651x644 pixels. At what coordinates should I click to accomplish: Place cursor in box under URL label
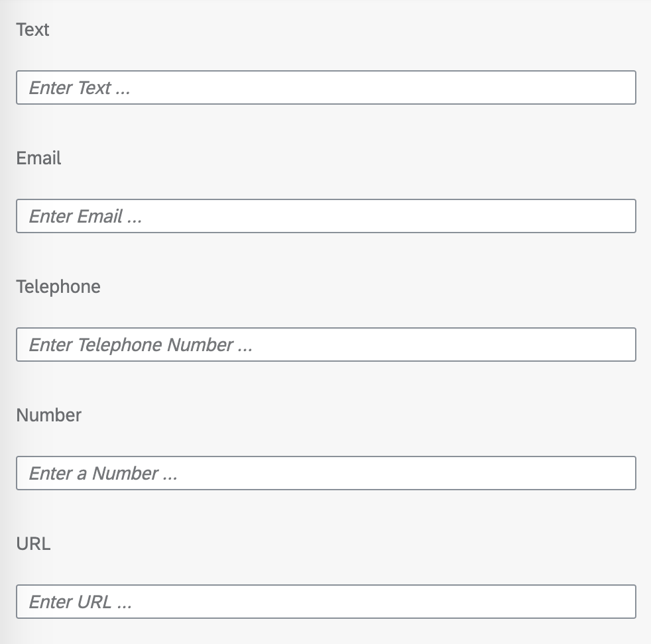[x=326, y=602]
